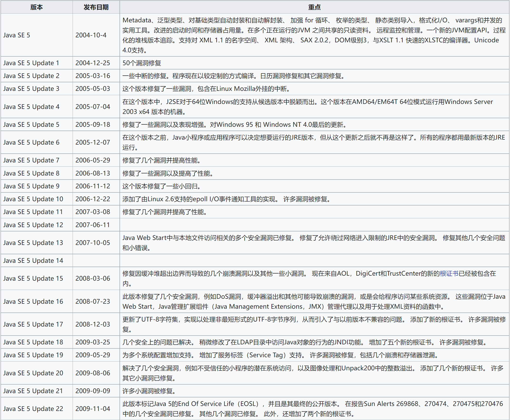
Task: Click the date 2005-09-18 cell
Action: [x=93, y=125]
